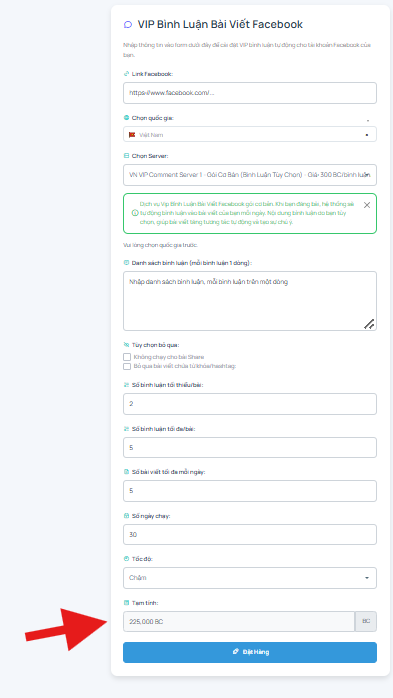
Task: Focus the Link Facebook URL field
Action: pos(250,93)
